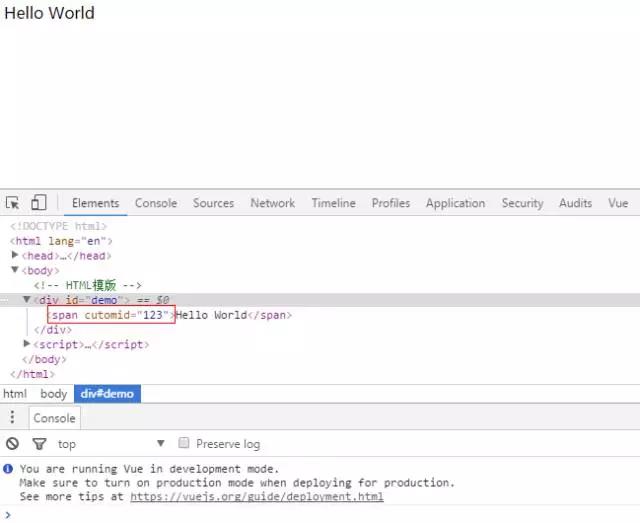Open the top execution context dropdown
The width and height of the screenshot is (640, 523).
111,444
